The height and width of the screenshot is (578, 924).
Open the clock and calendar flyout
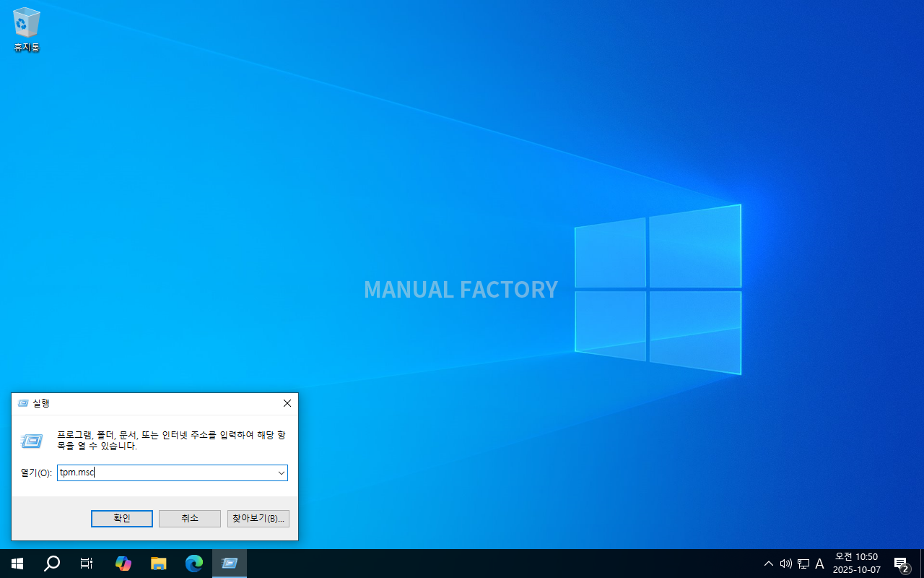[856, 564]
